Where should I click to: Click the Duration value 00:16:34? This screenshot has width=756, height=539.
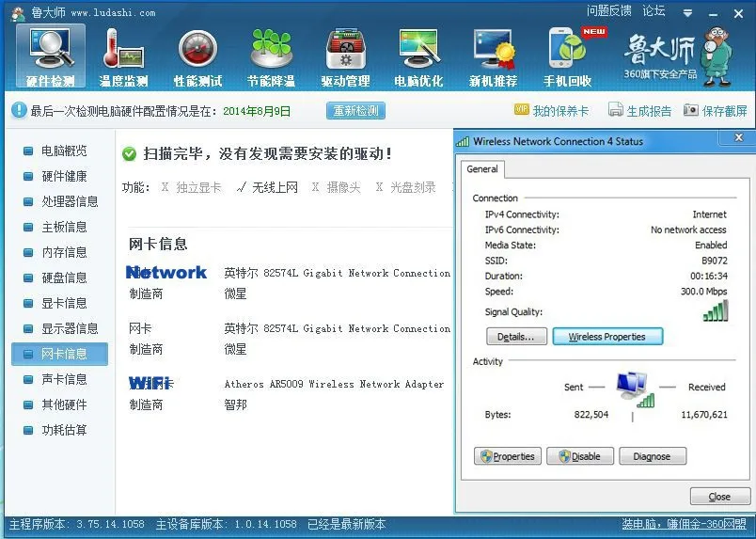click(x=709, y=276)
